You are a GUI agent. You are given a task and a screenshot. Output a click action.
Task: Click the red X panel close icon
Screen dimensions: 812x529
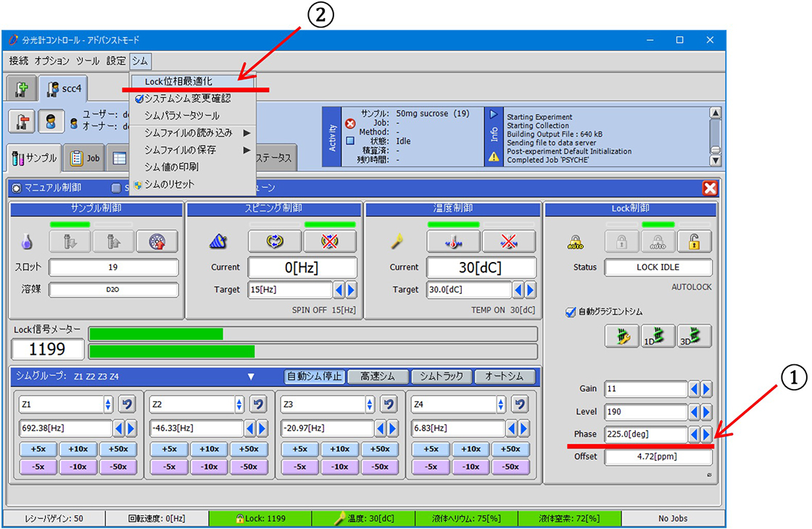coord(710,188)
